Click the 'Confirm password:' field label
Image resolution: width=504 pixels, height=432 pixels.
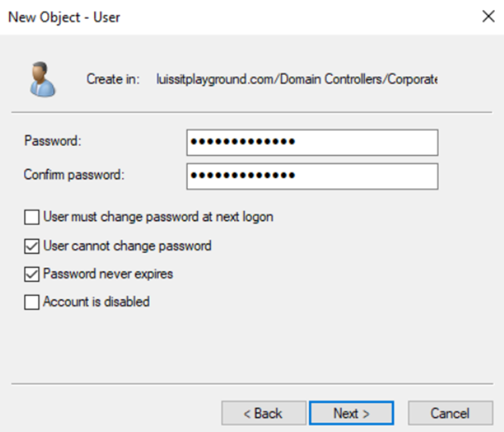point(74,174)
